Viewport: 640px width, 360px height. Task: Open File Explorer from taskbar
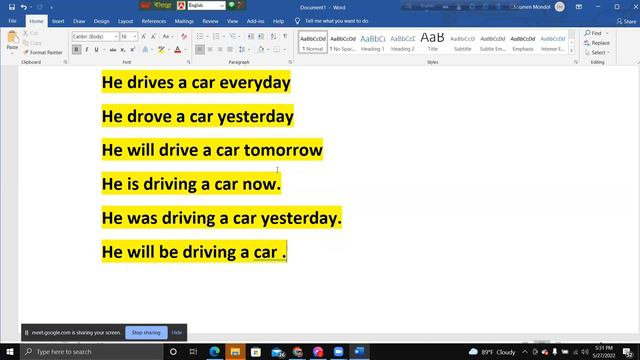[x=235, y=351]
